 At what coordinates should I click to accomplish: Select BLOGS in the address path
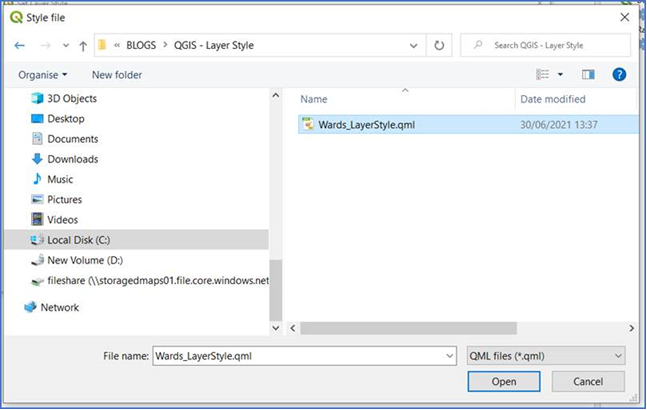141,45
